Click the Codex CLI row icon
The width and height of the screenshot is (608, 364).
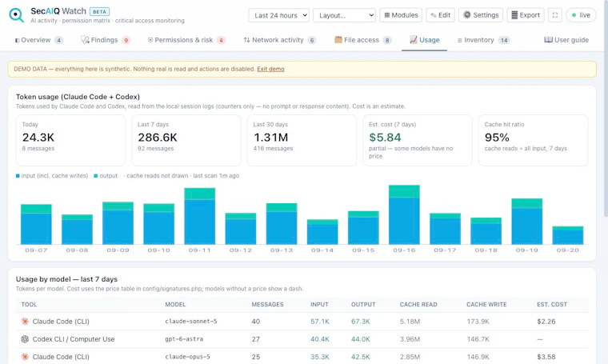[x=25, y=339]
